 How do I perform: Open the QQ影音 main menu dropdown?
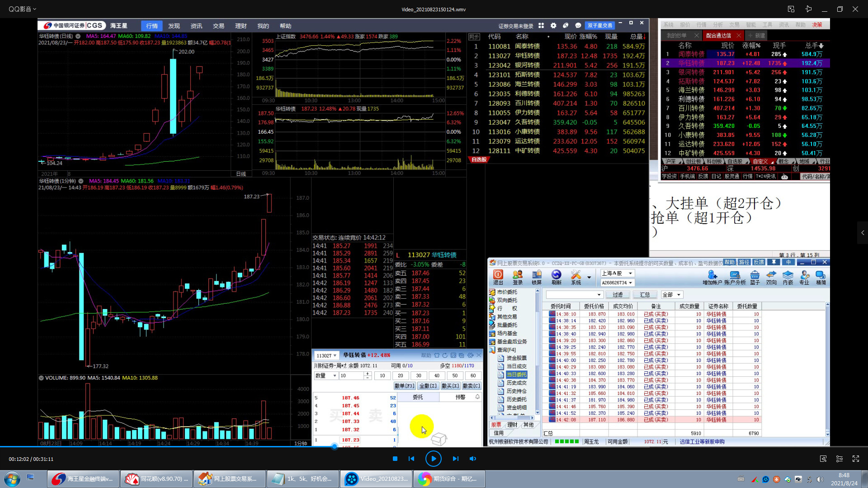23,9
